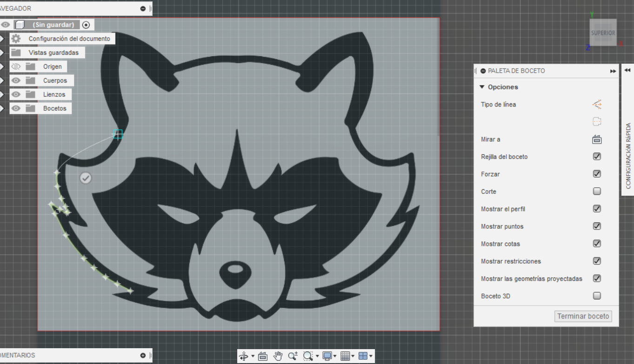Expand the Origen tree node
634x364 pixels.
click(2, 66)
